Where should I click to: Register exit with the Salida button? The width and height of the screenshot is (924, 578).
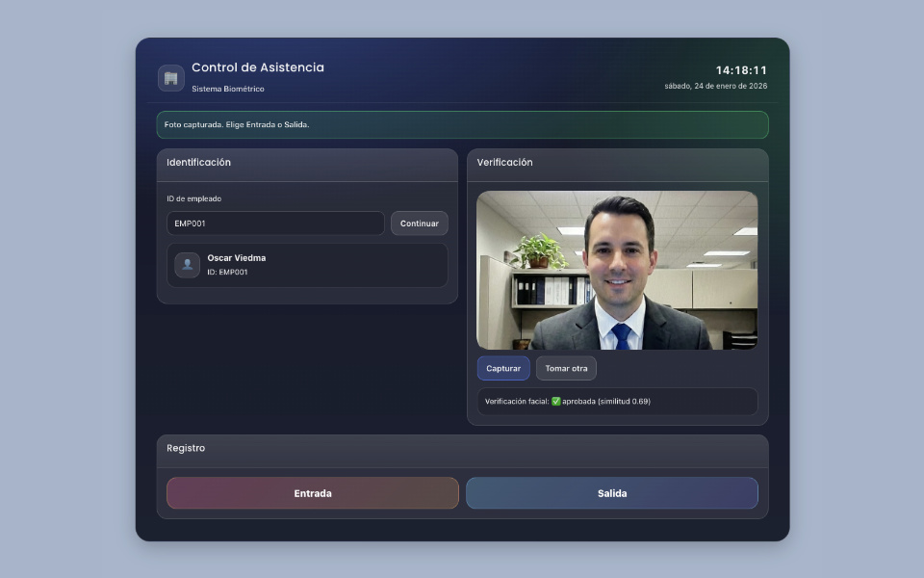click(612, 493)
